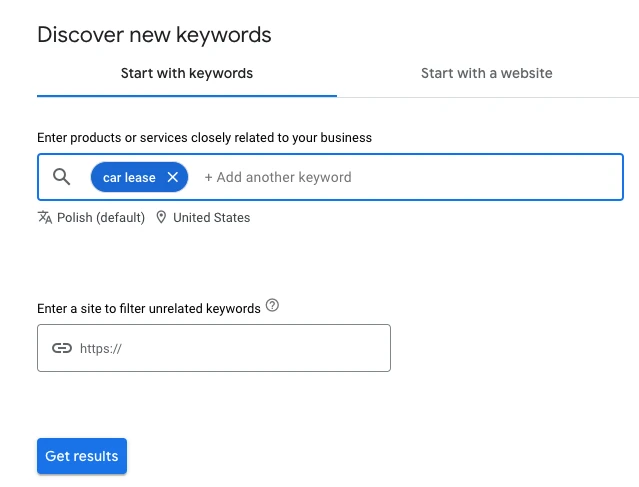Click the Add another keyword field

[278, 177]
